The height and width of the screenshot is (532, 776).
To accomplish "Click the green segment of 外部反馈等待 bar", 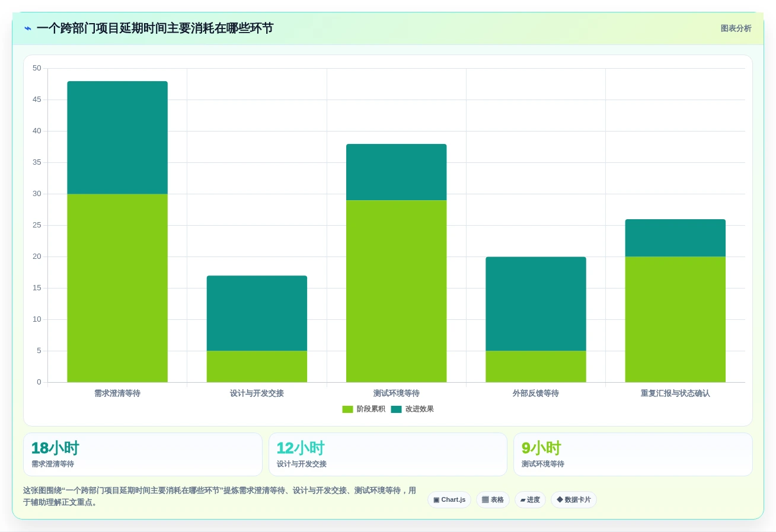I will click(x=536, y=366).
